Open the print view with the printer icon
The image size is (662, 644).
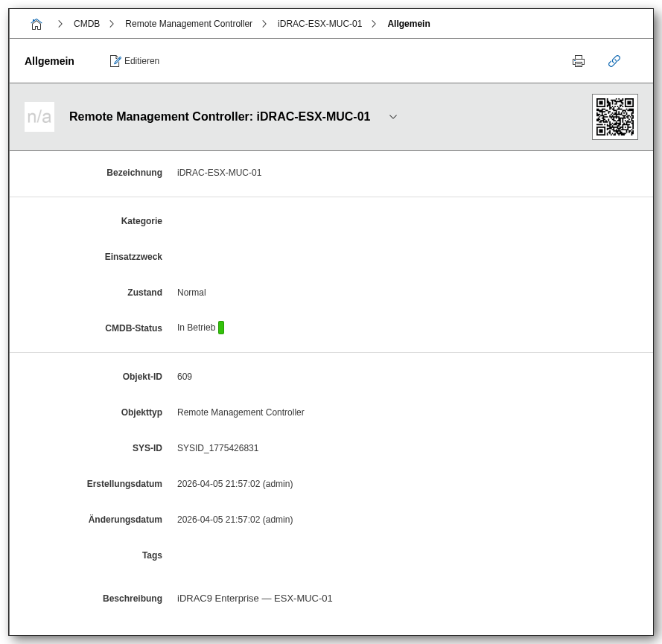click(x=579, y=61)
